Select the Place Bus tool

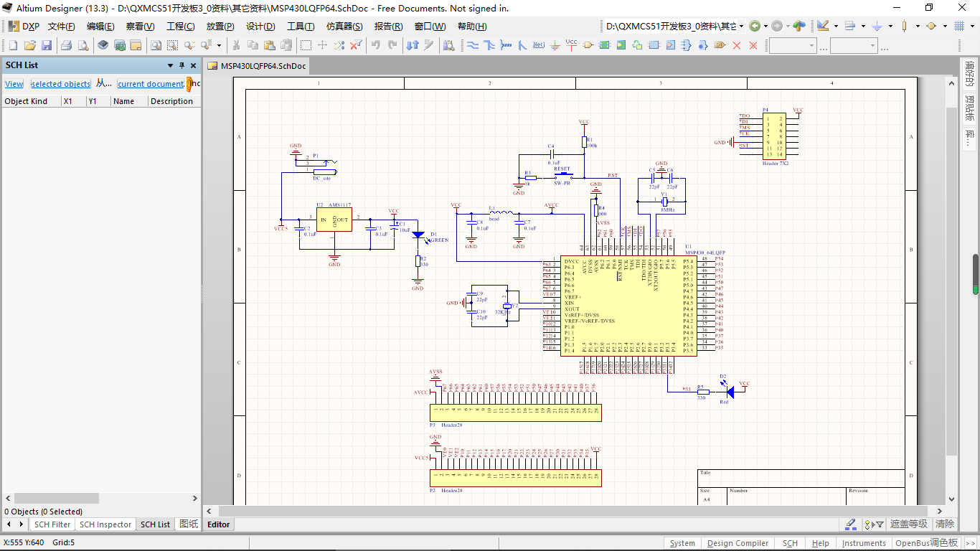[x=489, y=45]
